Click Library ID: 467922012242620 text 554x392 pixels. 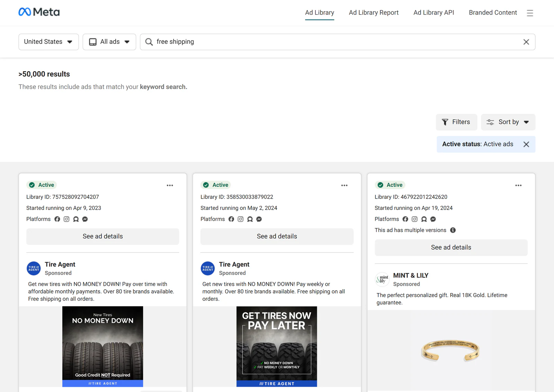click(x=411, y=197)
